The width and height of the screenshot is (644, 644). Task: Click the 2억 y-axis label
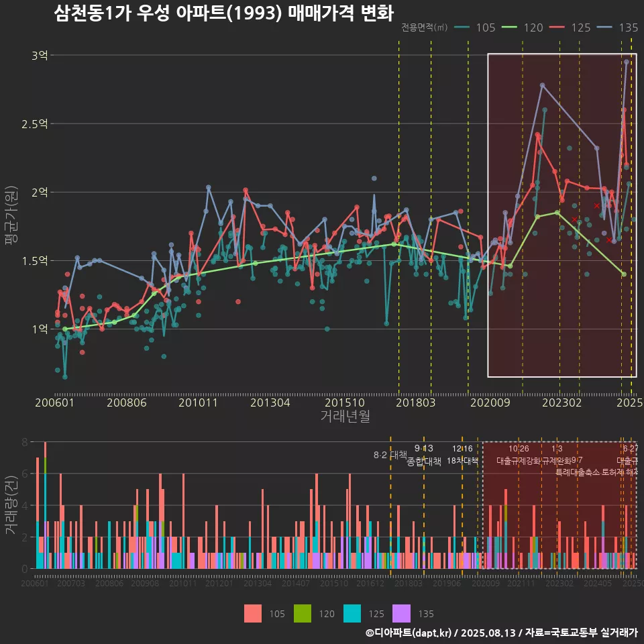click(x=40, y=193)
